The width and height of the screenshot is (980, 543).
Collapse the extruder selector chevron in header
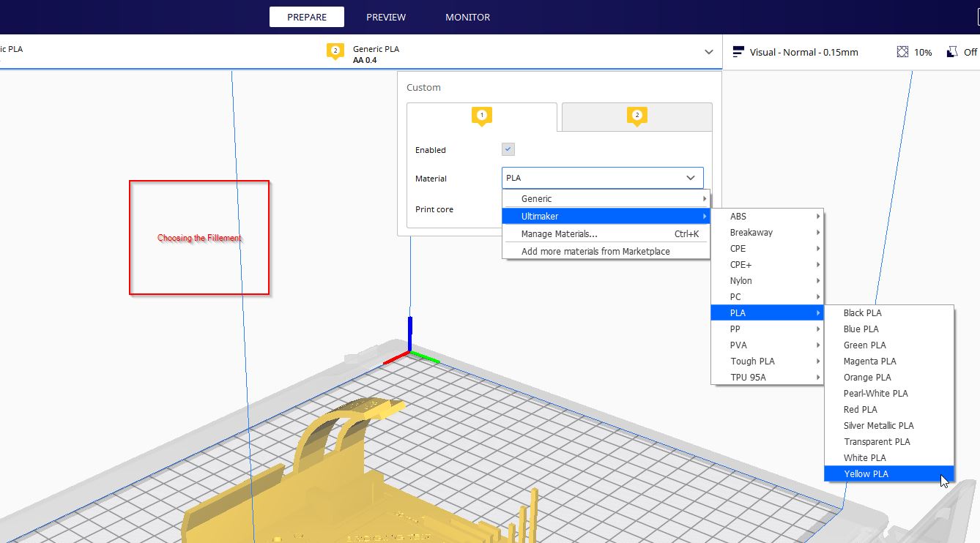pyautogui.click(x=708, y=52)
